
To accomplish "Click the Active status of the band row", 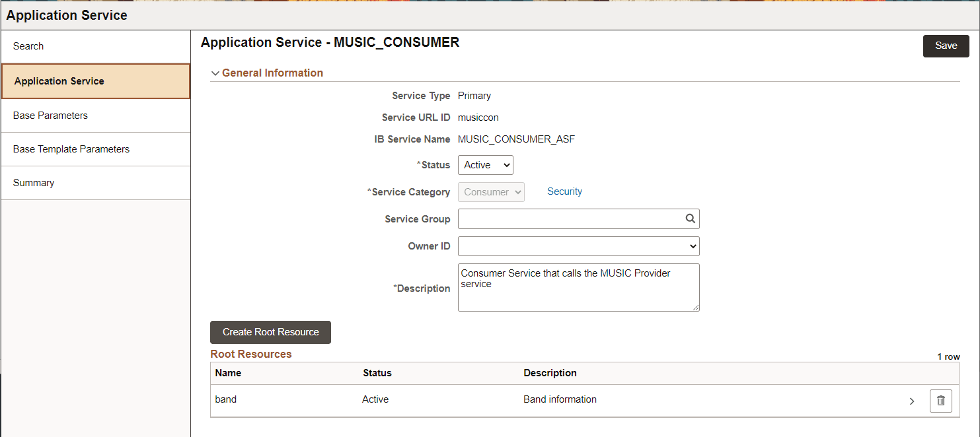I will (375, 399).
